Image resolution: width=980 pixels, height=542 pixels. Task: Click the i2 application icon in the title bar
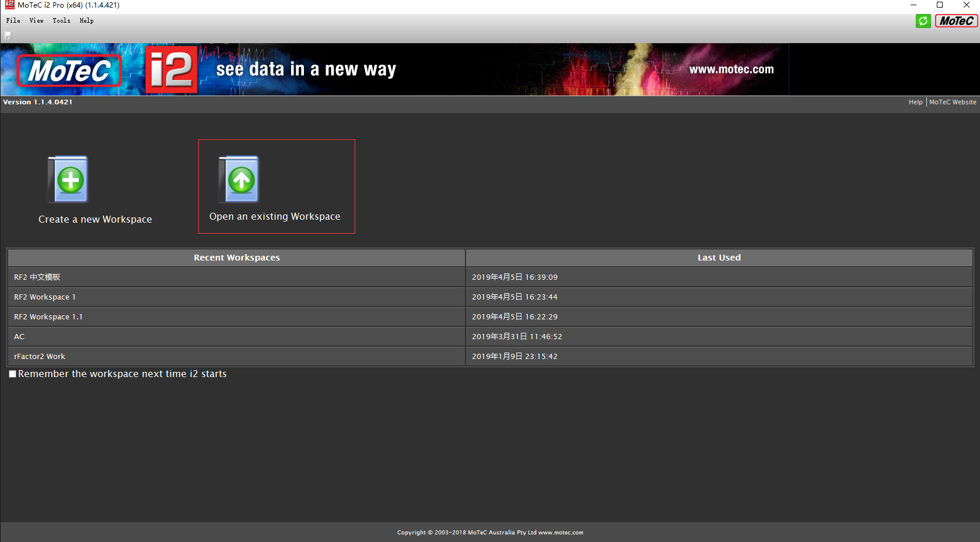click(9, 5)
